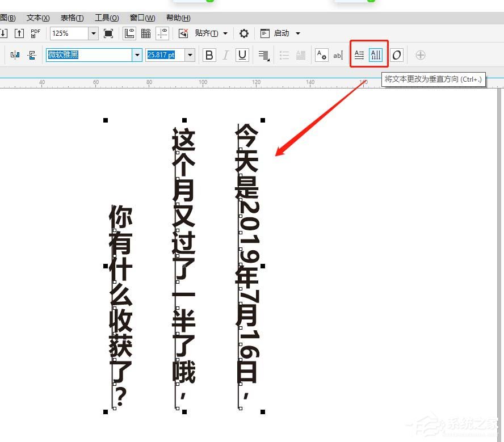Set text to horizontal direction
Screen dimensions: 504x442
(x=359, y=54)
